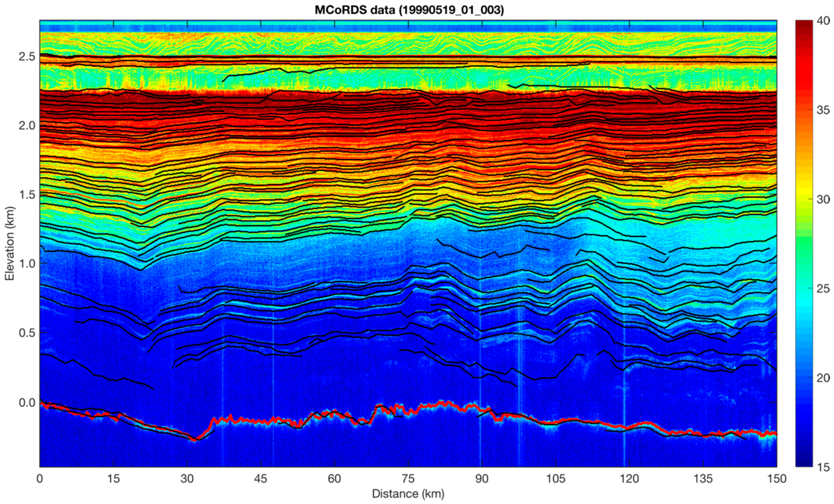
Task: Click the 0 km distance tick label
Action: coord(40,479)
